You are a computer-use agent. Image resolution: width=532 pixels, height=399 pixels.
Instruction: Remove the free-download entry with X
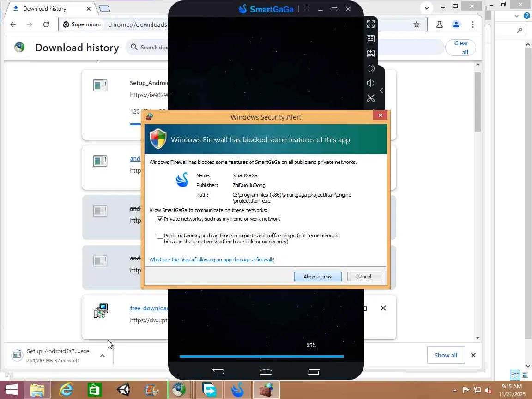tap(383, 308)
